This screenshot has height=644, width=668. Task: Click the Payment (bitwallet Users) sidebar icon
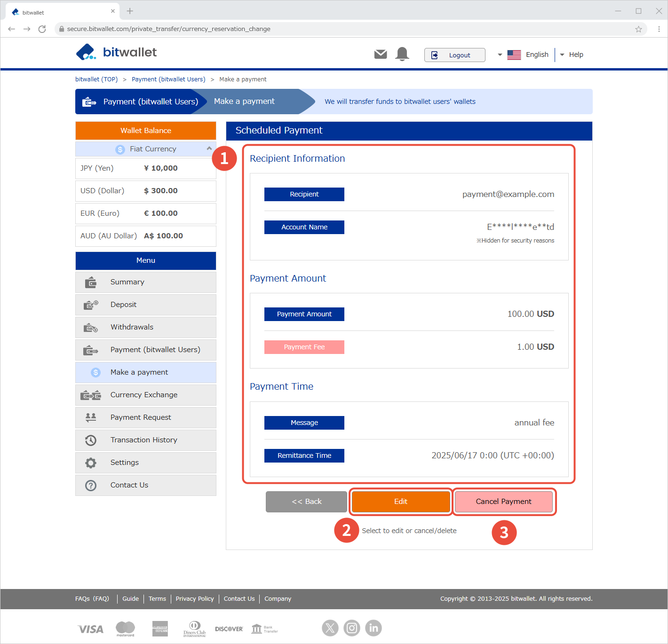pyautogui.click(x=91, y=350)
